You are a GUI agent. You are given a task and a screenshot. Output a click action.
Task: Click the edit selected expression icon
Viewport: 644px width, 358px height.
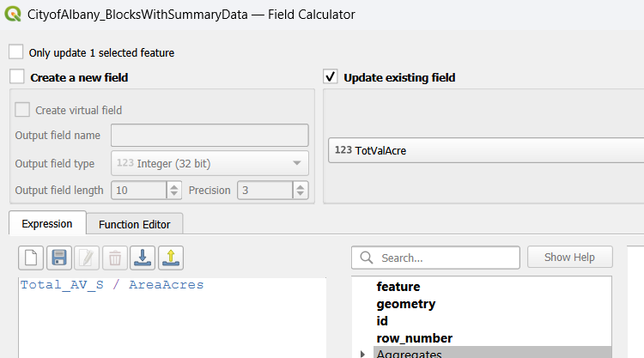(x=88, y=258)
